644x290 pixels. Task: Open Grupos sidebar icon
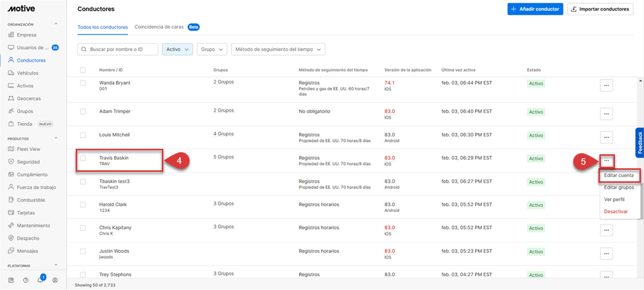point(11,111)
